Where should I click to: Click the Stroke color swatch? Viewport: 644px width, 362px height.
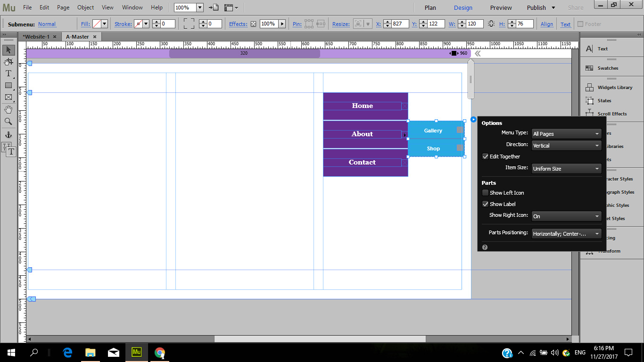tap(138, 24)
